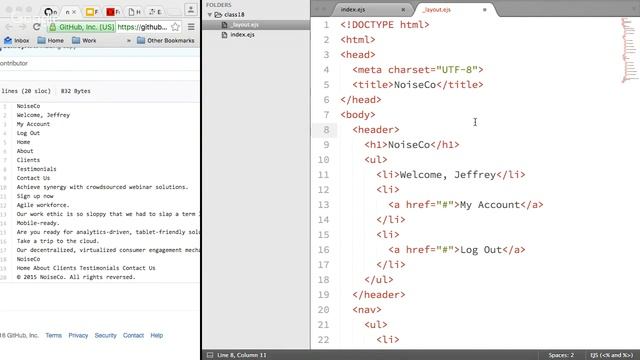Click the My Account anchor code line
Image resolution: width=640 pixels, height=360 pixels.
coord(466,205)
